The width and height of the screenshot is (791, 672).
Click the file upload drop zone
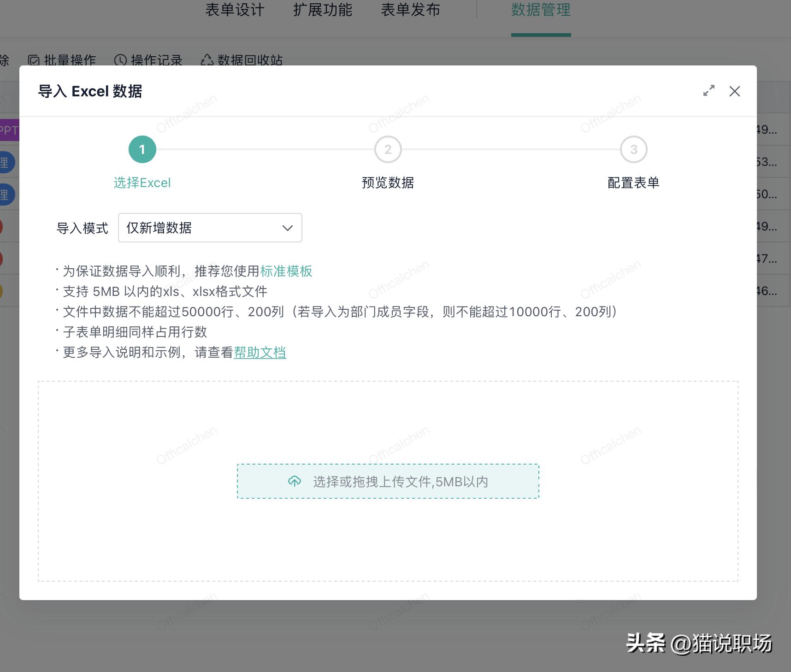(x=388, y=481)
